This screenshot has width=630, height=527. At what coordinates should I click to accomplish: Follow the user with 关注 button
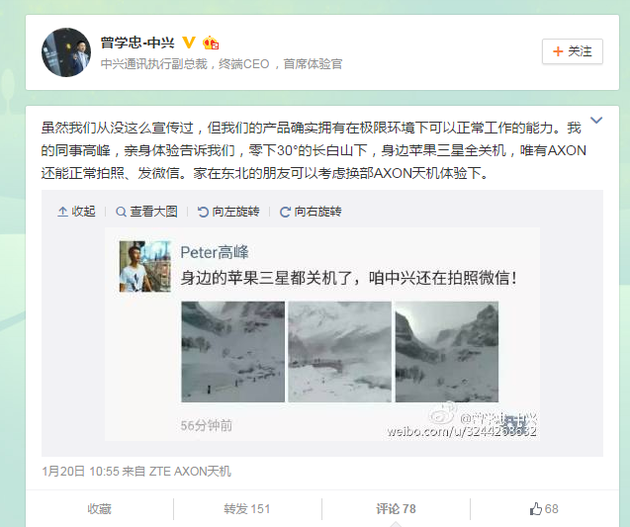tap(572, 51)
